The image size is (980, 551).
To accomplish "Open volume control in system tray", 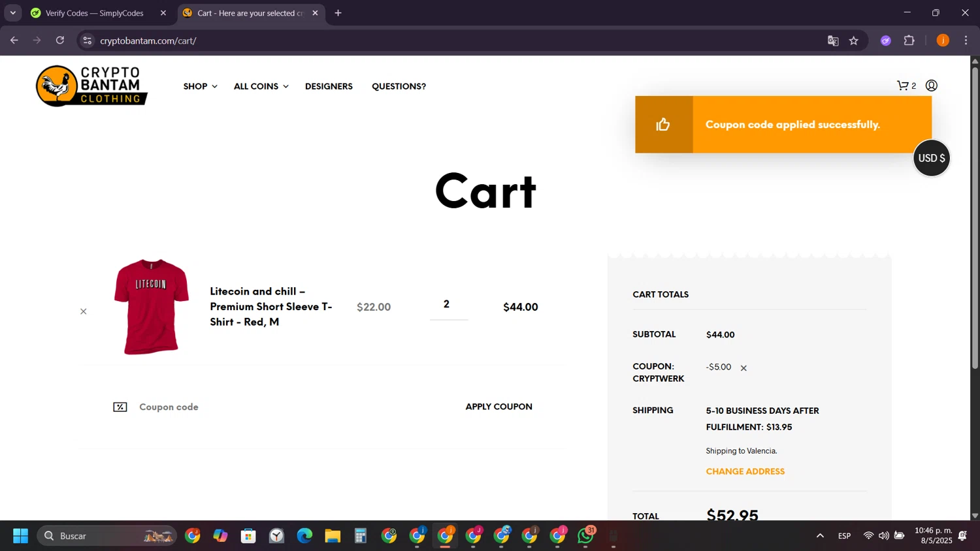I will pos(883,536).
